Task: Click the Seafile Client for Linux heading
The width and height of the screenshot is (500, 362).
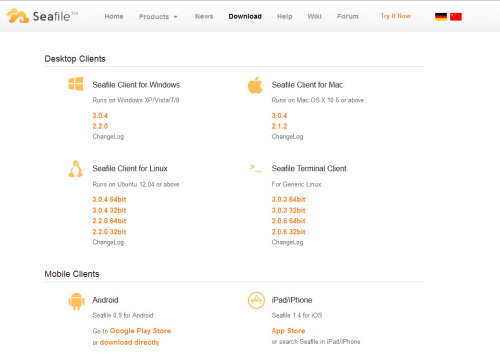Action: tap(130, 169)
